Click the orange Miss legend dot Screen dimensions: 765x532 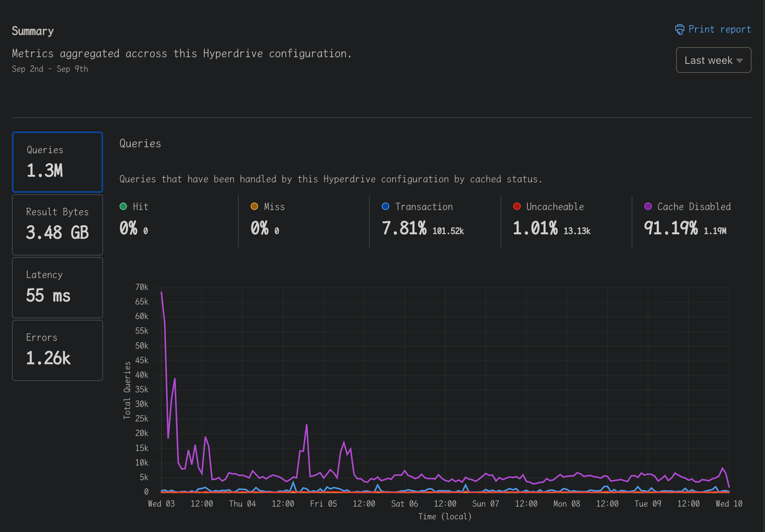[x=254, y=206]
